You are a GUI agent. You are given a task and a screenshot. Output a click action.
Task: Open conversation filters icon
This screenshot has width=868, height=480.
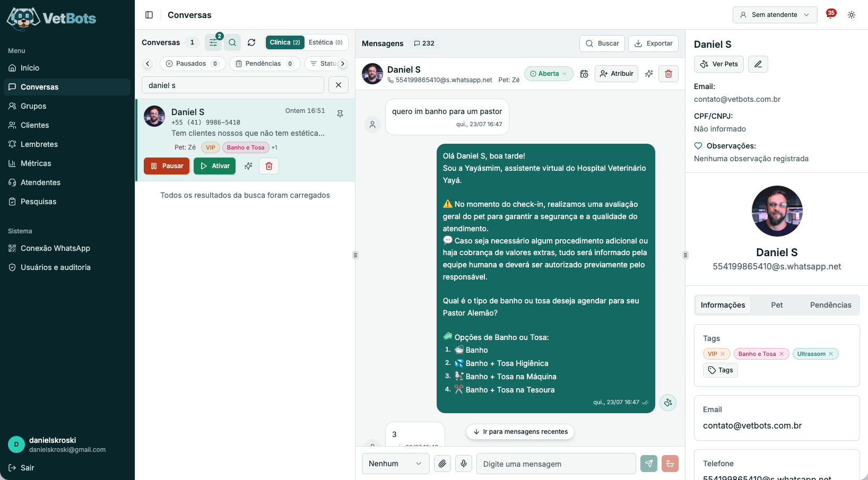[x=213, y=42]
